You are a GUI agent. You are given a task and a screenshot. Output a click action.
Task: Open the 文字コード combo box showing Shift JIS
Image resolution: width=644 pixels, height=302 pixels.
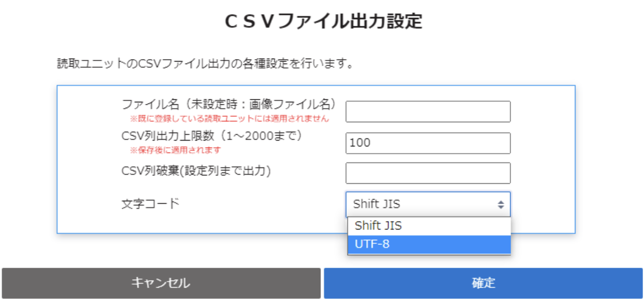pyautogui.click(x=422, y=204)
